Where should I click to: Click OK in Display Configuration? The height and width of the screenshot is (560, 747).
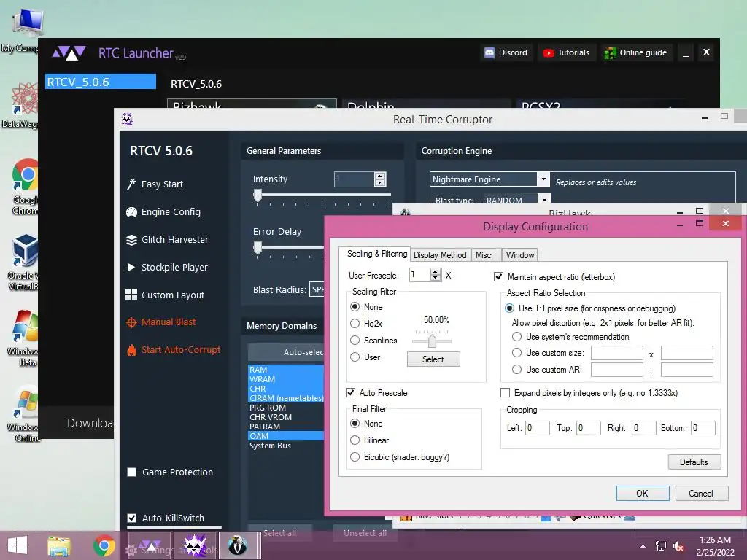[643, 494]
